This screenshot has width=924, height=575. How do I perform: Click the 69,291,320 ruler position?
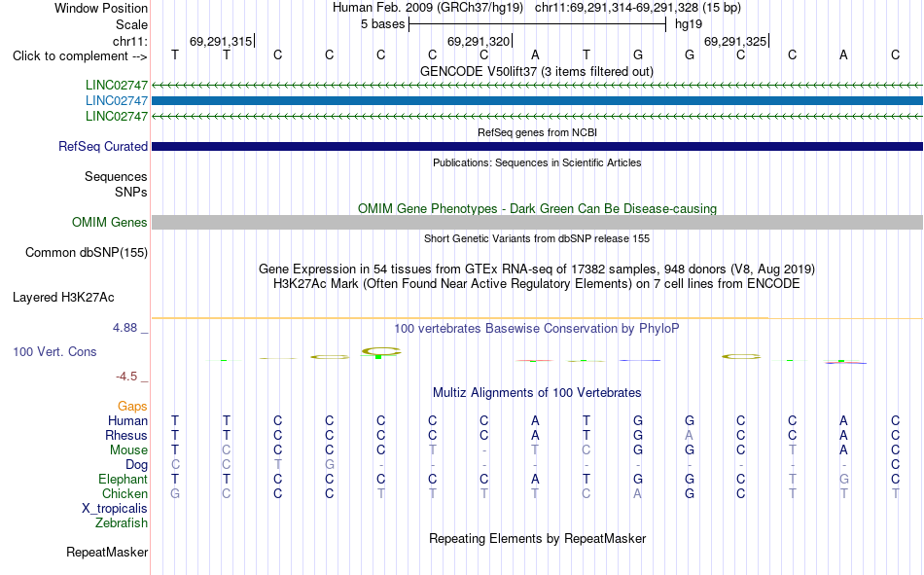click(x=480, y=41)
